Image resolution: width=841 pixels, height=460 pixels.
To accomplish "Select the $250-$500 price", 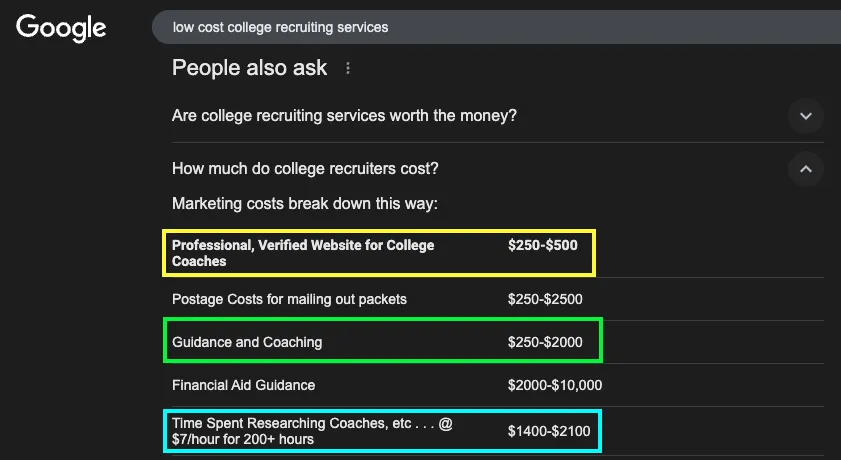I will pos(543,245).
